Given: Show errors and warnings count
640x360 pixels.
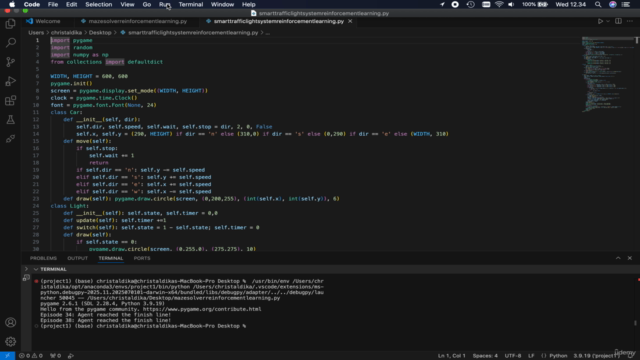Looking at the screenshot, I should tap(31, 356).
